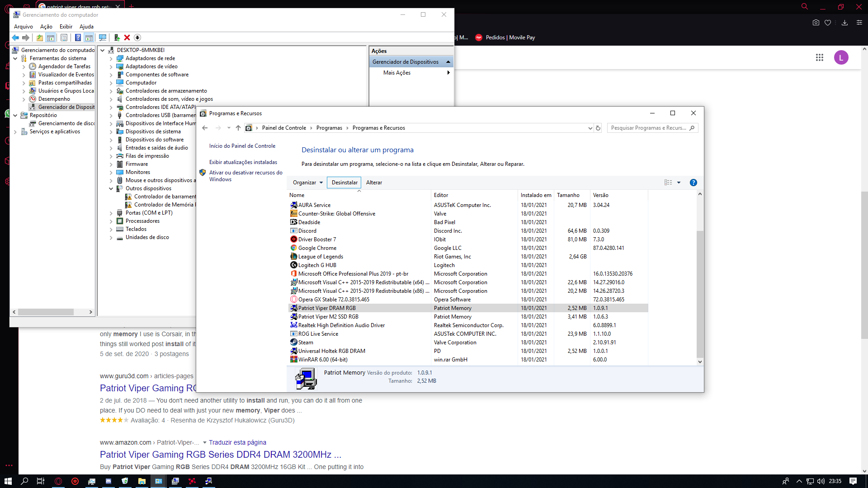Click Painel de Controle in breadcrumb
The width and height of the screenshot is (868, 488).
pyautogui.click(x=284, y=128)
